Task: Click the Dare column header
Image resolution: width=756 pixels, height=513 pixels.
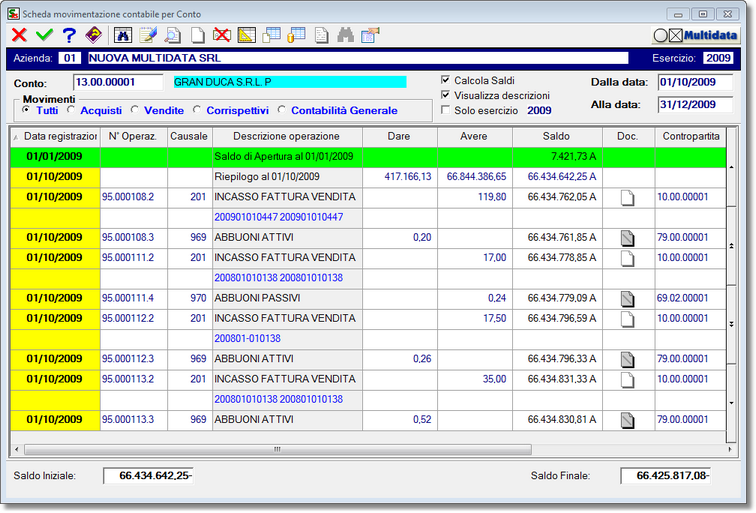Action: (400, 136)
